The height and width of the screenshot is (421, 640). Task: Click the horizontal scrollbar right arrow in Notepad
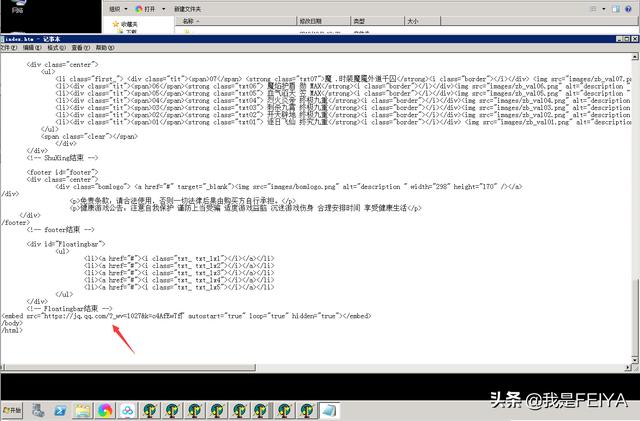628,368
